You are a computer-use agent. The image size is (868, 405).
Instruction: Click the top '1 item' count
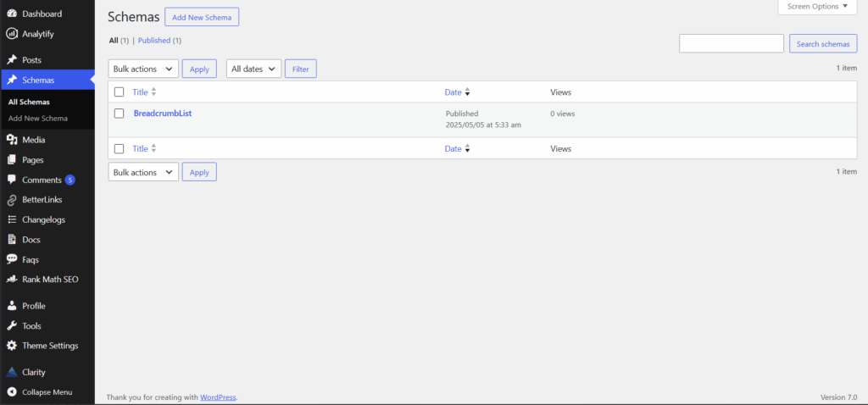[x=847, y=68]
